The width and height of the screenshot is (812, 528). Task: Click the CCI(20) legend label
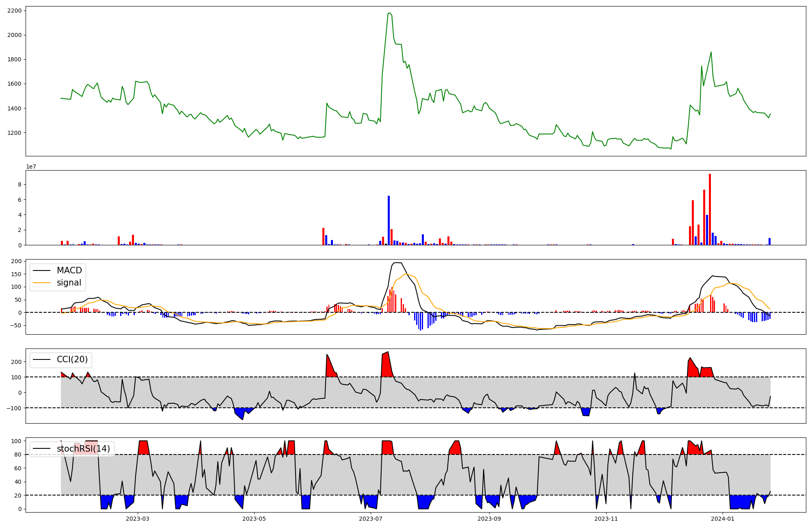[x=72, y=359]
